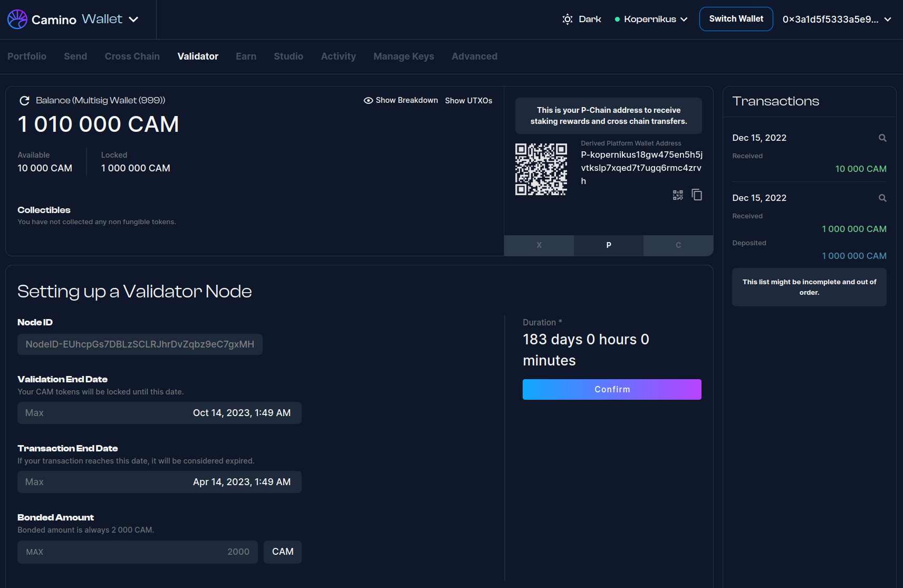The image size is (903, 588).
Task: Click the Validation End Date field
Action: coord(159,413)
